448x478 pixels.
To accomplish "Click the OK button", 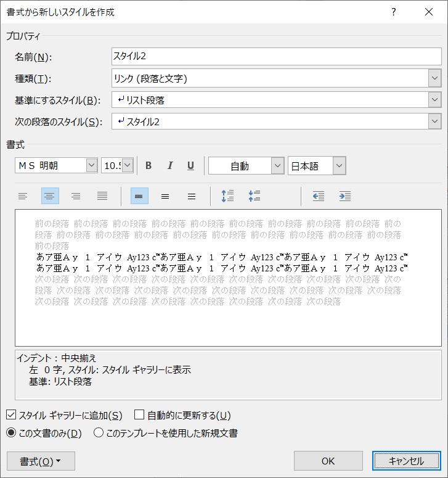I will point(328,461).
